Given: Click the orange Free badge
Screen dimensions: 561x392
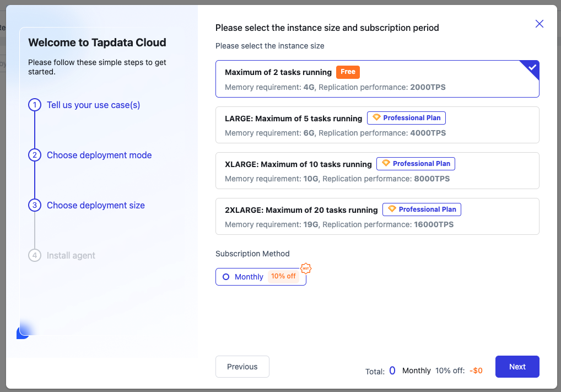Looking at the screenshot, I should point(348,72).
